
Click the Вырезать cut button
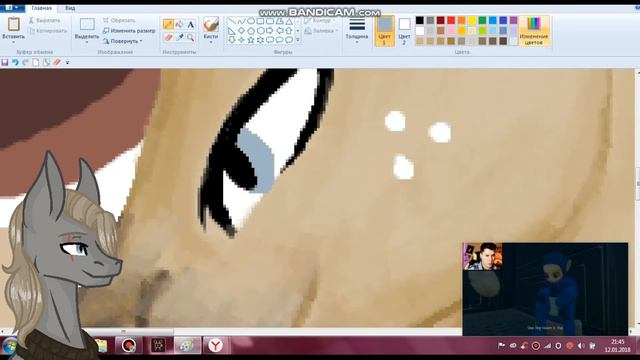coord(44,20)
